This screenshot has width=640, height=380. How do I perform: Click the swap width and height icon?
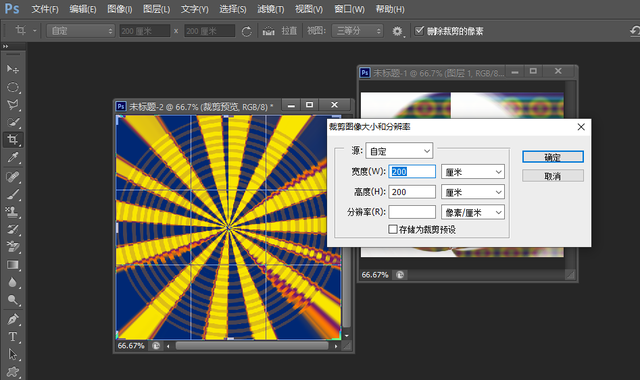[x=247, y=31]
